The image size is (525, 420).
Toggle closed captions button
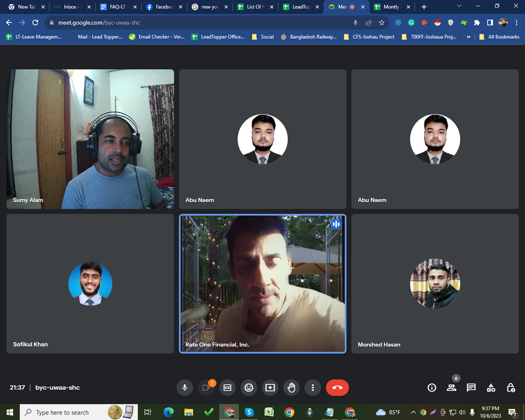coord(227,388)
